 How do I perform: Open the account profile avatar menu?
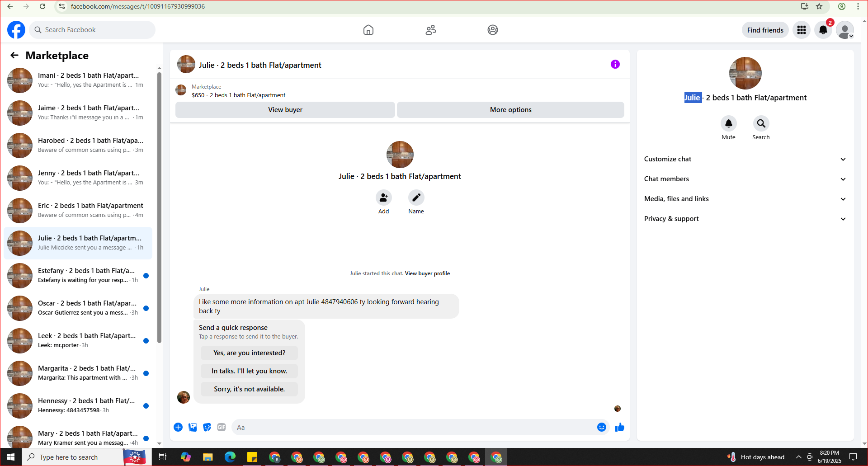(x=844, y=30)
